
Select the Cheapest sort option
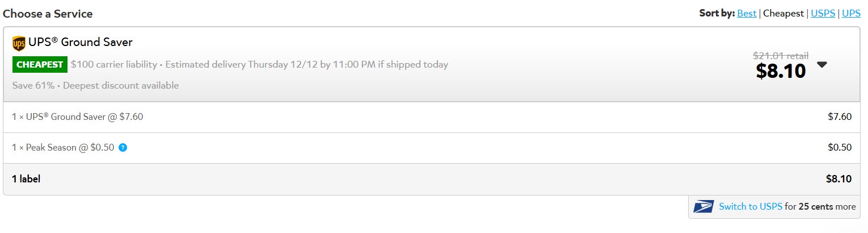pyautogui.click(x=783, y=13)
